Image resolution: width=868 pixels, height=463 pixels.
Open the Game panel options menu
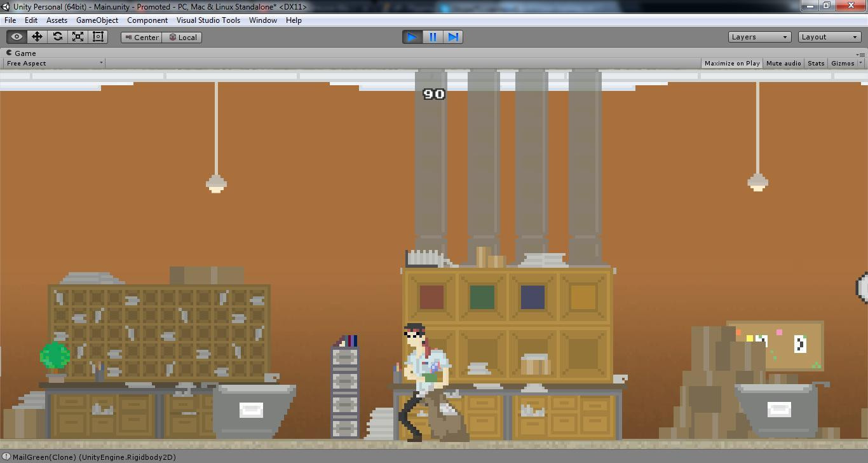coord(860,54)
